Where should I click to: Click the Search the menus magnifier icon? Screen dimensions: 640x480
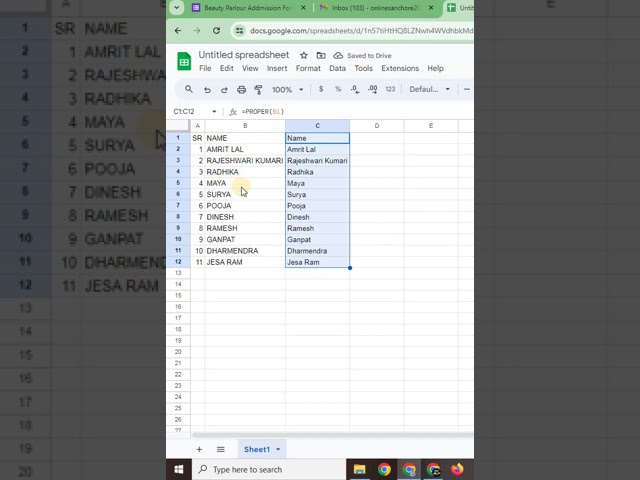click(x=189, y=89)
